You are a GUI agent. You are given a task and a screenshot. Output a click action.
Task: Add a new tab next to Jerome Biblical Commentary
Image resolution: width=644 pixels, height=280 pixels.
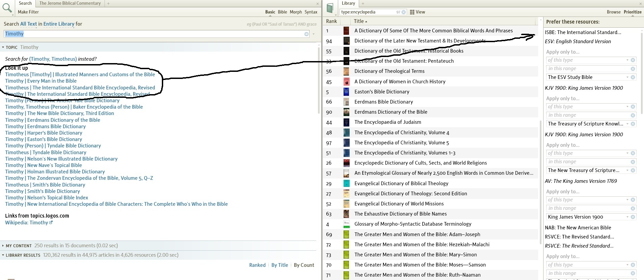[108, 3]
